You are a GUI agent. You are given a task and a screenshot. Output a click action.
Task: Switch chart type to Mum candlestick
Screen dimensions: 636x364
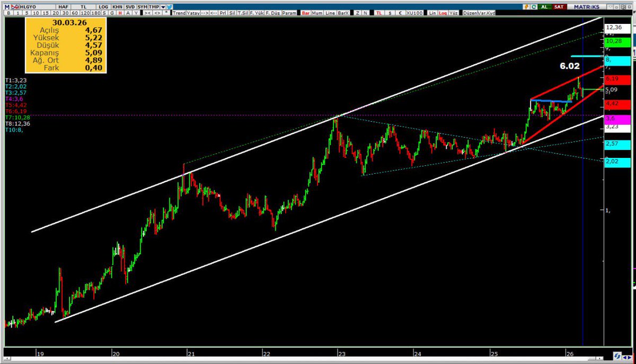[317, 13]
